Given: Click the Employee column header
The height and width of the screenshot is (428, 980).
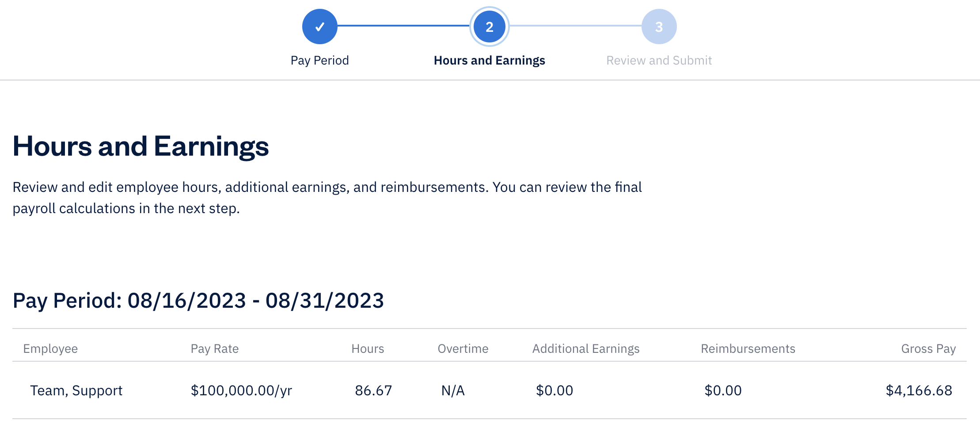Looking at the screenshot, I should tap(50, 348).
